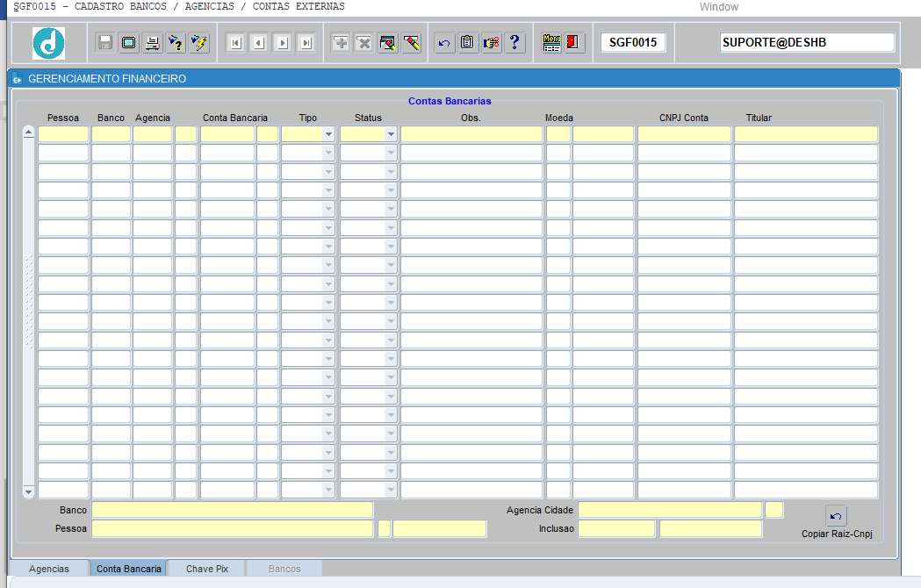Click the Contas Bancarias heading
921x588 pixels.
tap(450, 101)
